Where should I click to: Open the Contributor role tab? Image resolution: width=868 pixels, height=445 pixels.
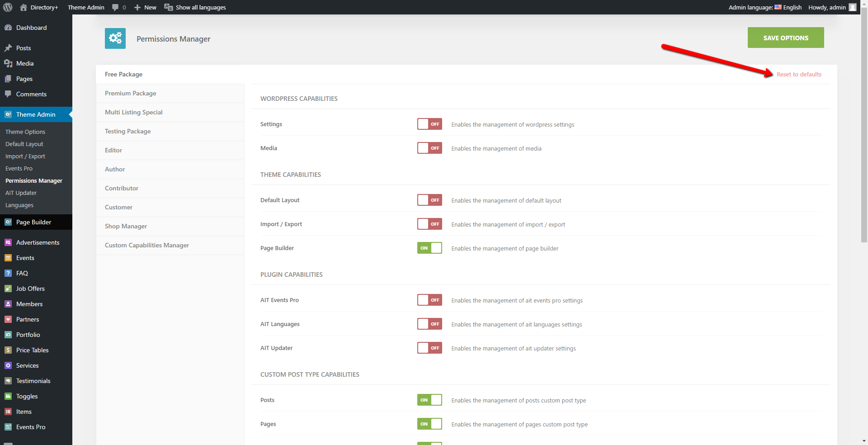170,188
